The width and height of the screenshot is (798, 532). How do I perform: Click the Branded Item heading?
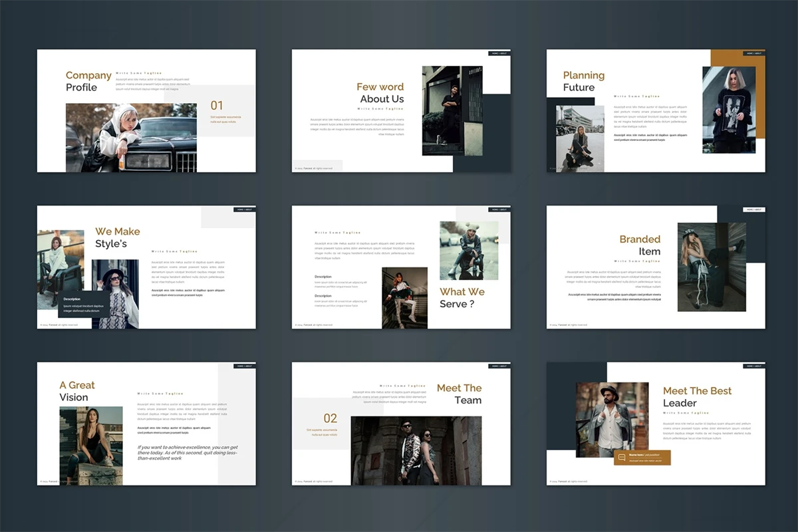640,245
